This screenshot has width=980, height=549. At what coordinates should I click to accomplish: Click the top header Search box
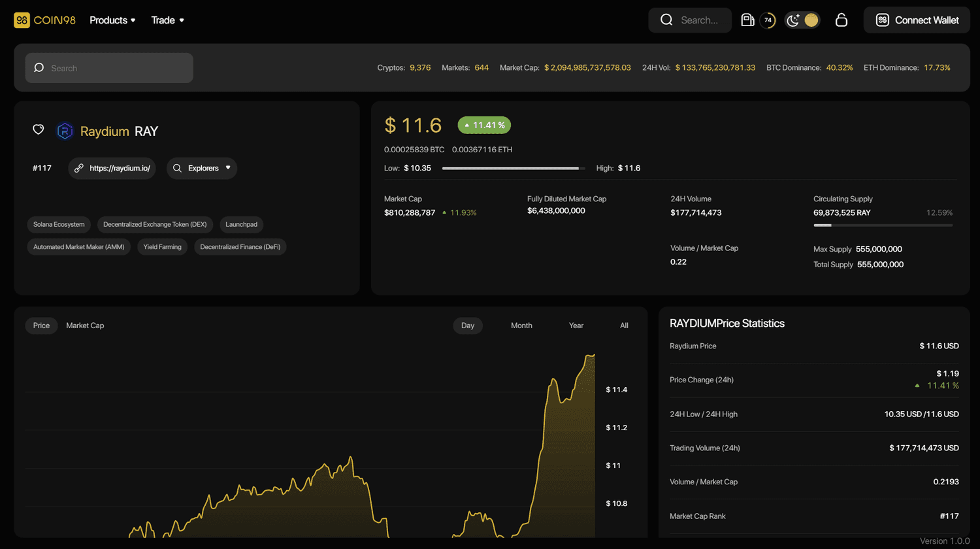click(x=690, y=20)
